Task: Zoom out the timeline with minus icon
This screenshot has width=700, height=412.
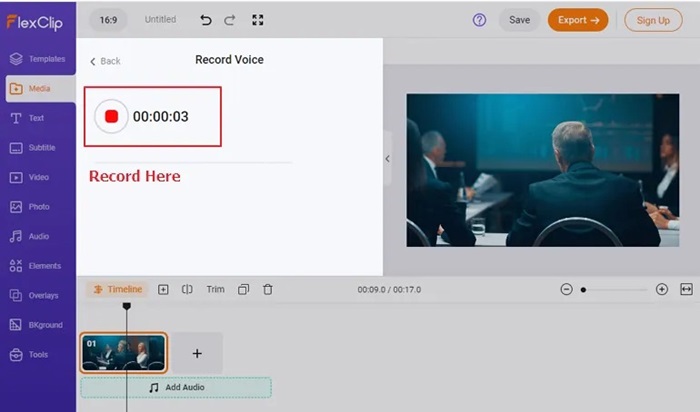Action: (x=566, y=289)
